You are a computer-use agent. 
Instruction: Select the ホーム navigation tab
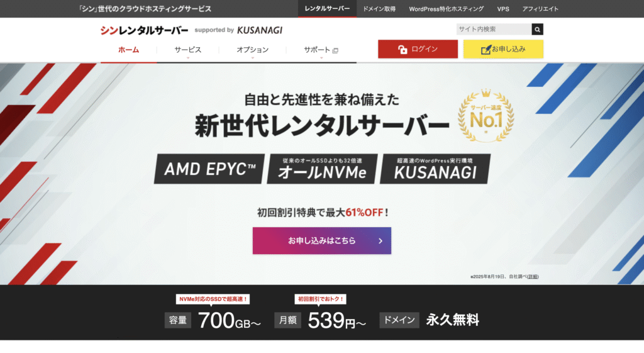[x=128, y=50]
